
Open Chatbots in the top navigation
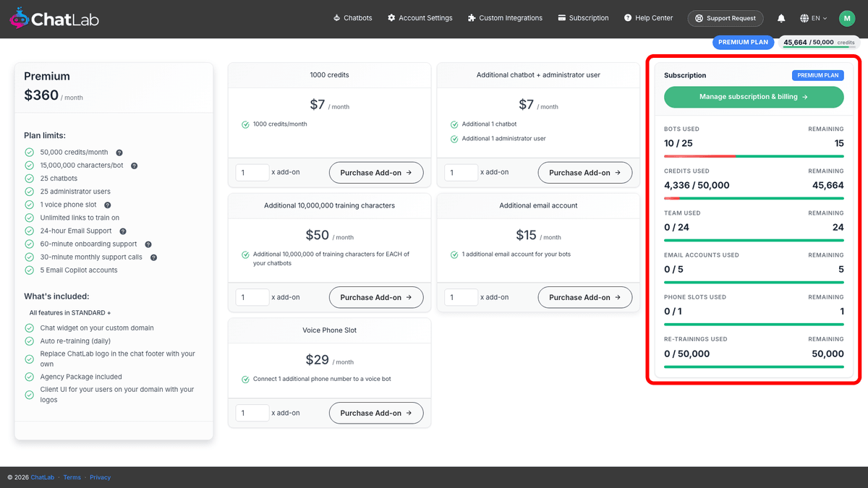(x=352, y=18)
